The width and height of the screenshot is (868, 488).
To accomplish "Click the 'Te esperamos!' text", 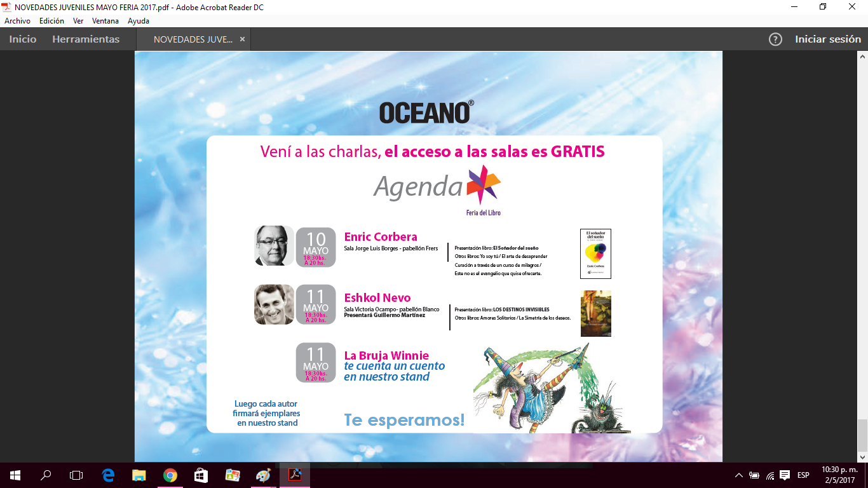I will click(x=404, y=420).
